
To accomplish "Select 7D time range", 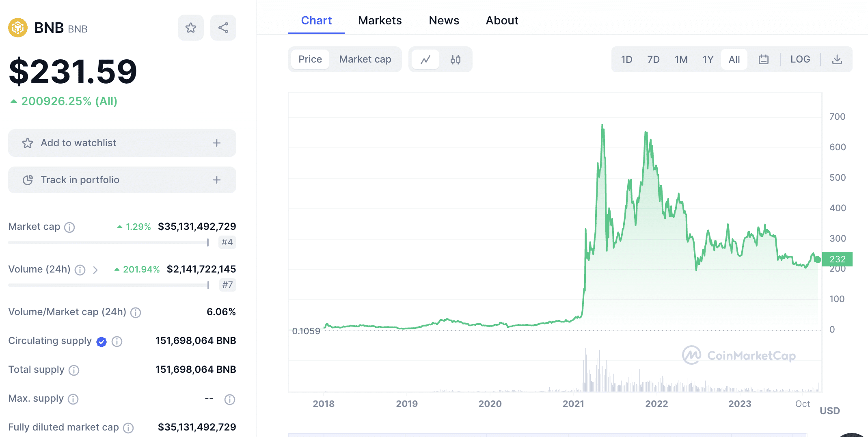I will 653,60.
